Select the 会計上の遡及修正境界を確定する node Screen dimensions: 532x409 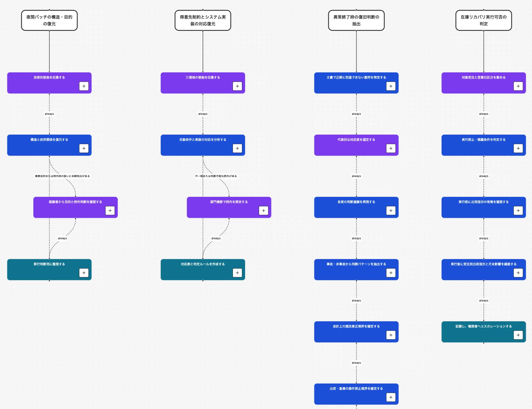click(356, 332)
